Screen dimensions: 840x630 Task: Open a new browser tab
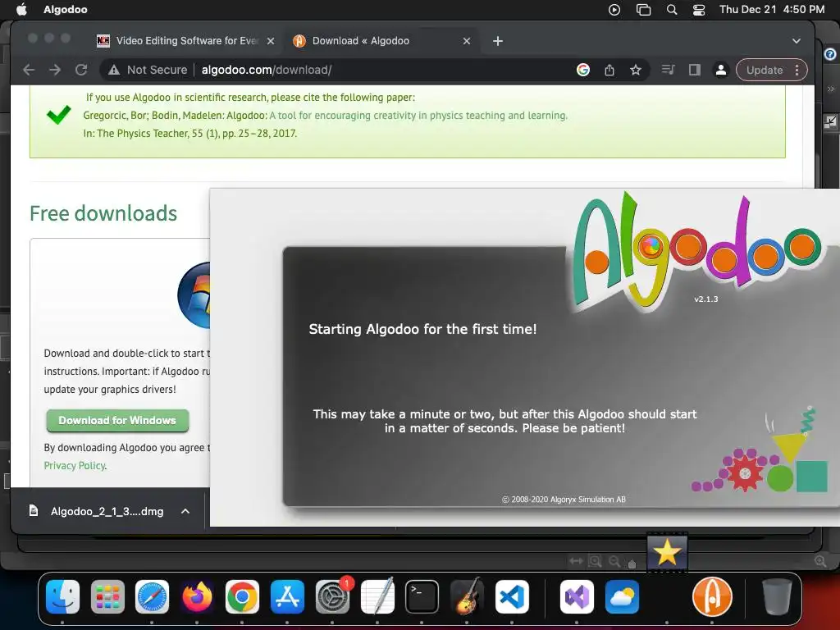click(x=498, y=41)
